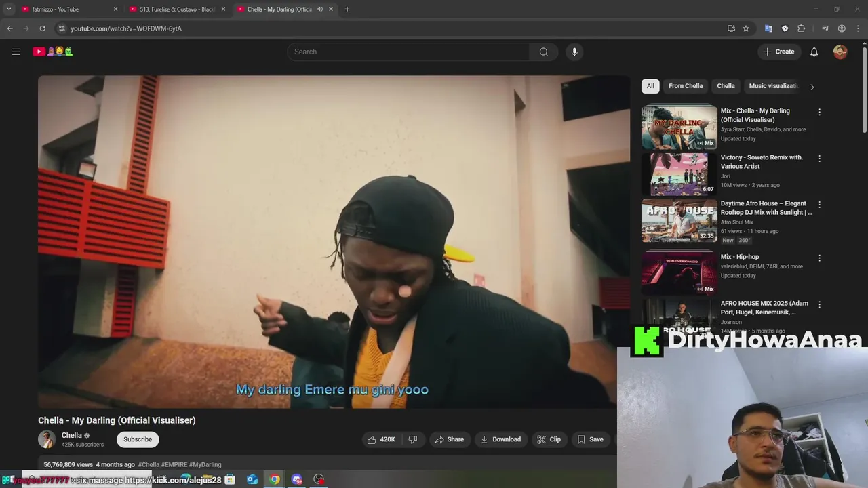Install app icon in the address bar

731,28
